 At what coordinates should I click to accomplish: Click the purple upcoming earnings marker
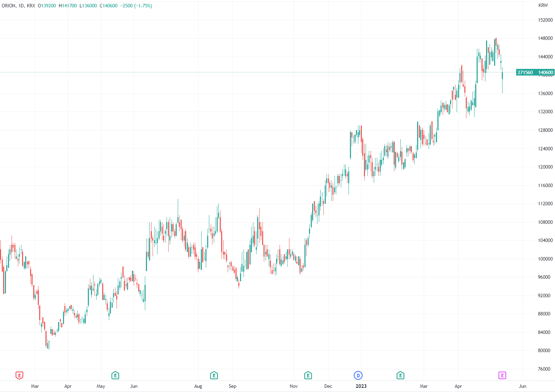point(502,376)
